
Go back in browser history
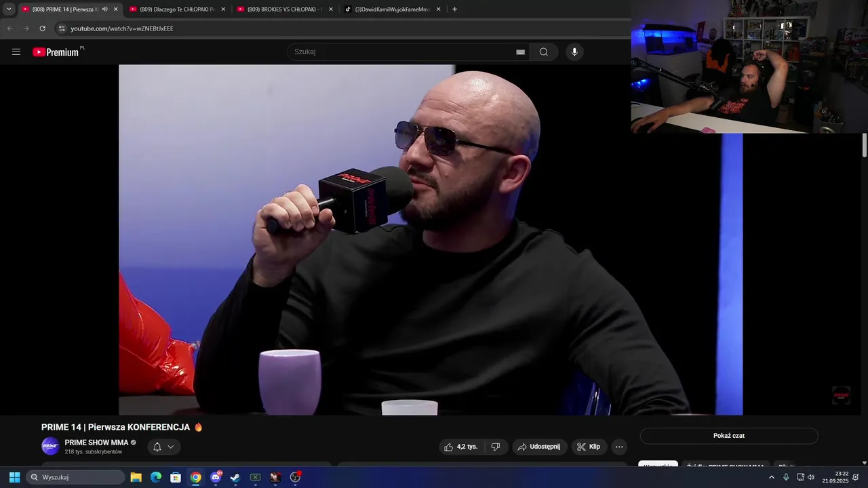tap(9, 28)
